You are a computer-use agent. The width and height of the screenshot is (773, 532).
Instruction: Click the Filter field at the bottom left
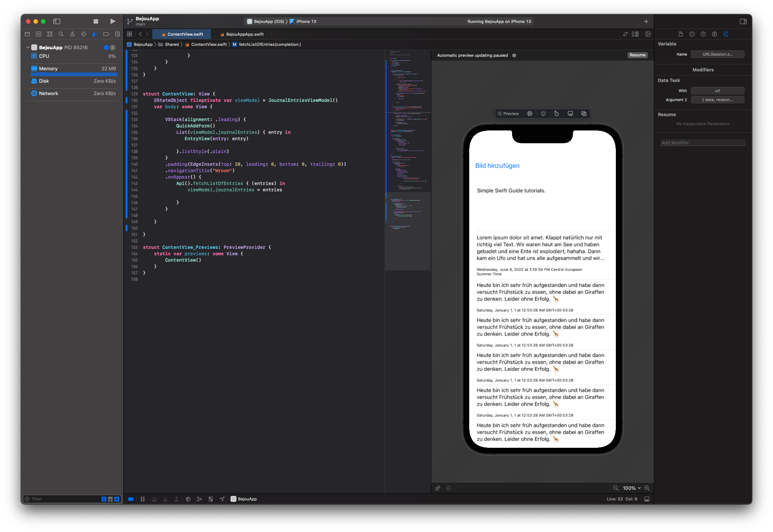click(x=53, y=499)
